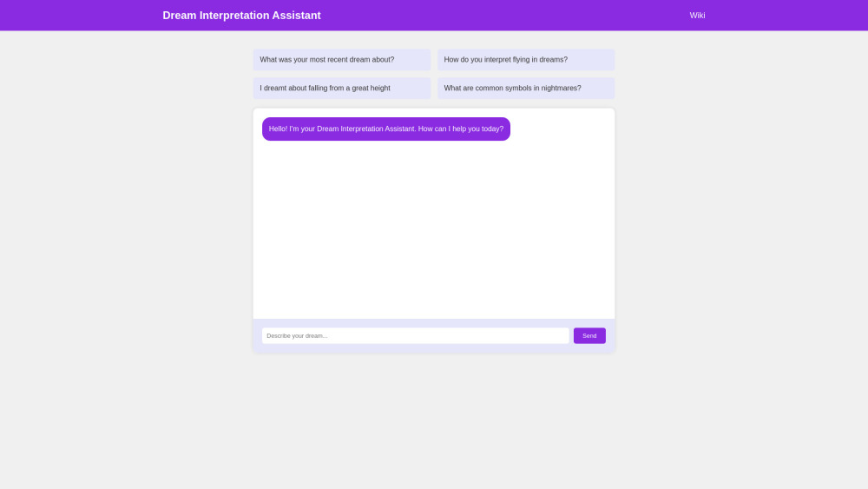Go to the Wiki page
This screenshot has height=489, width=868.
pyautogui.click(x=697, y=16)
